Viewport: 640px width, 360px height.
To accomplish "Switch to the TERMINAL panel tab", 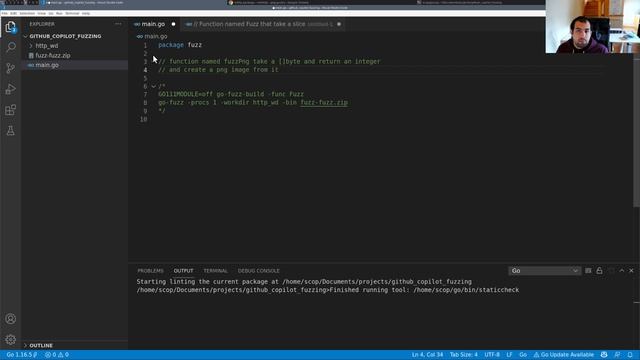I will click(x=216, y=271).
